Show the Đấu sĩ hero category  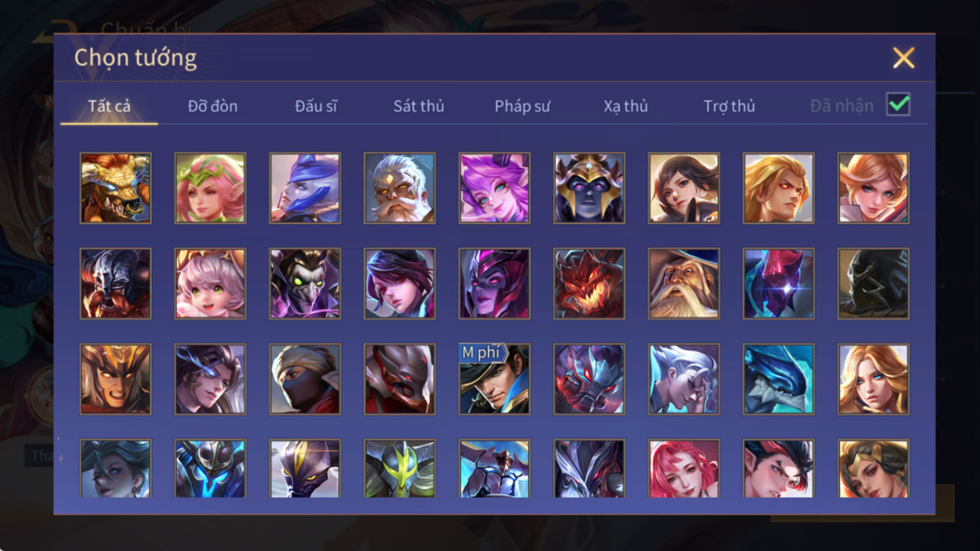tap(316, 106)
